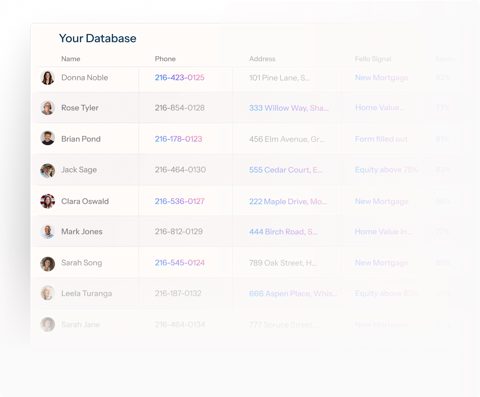Open address link 222 Maple Drive
Viewport: 480px width, 397px height.
(288, 201)
